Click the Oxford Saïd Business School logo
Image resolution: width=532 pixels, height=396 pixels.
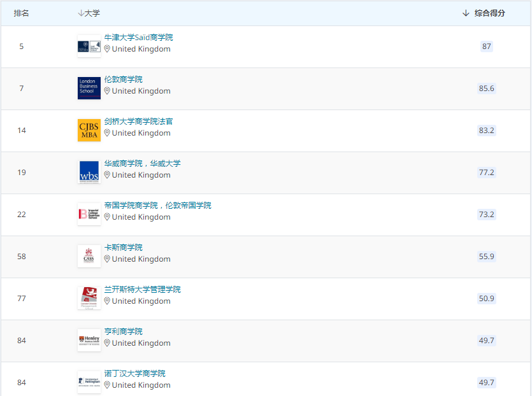(89, 46)
